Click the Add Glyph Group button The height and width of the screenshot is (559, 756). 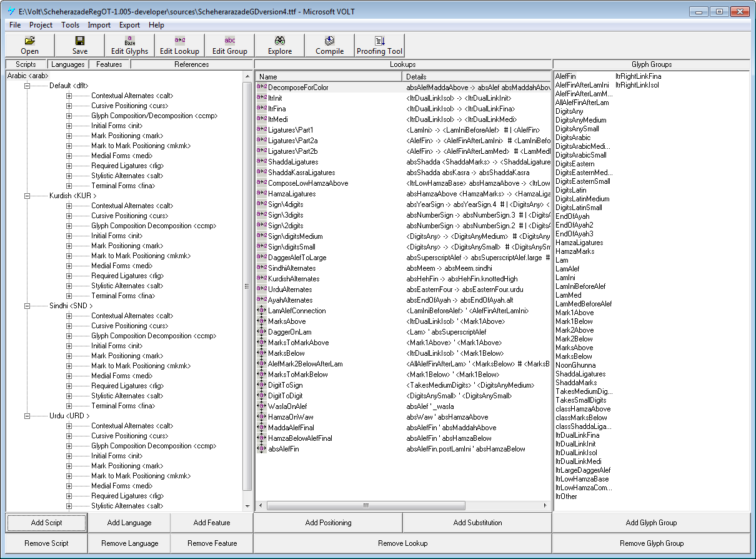(651, 523)
